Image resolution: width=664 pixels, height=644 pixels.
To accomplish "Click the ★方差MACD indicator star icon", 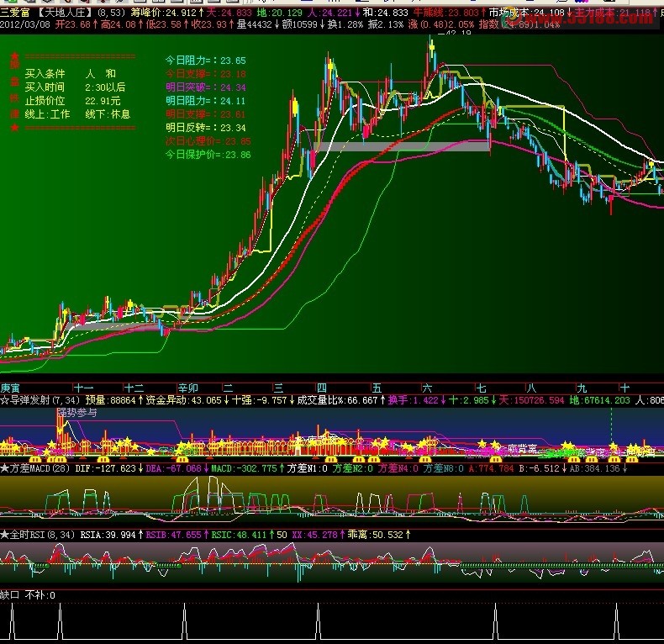I will pyautogui.click(x=5, y=467).
